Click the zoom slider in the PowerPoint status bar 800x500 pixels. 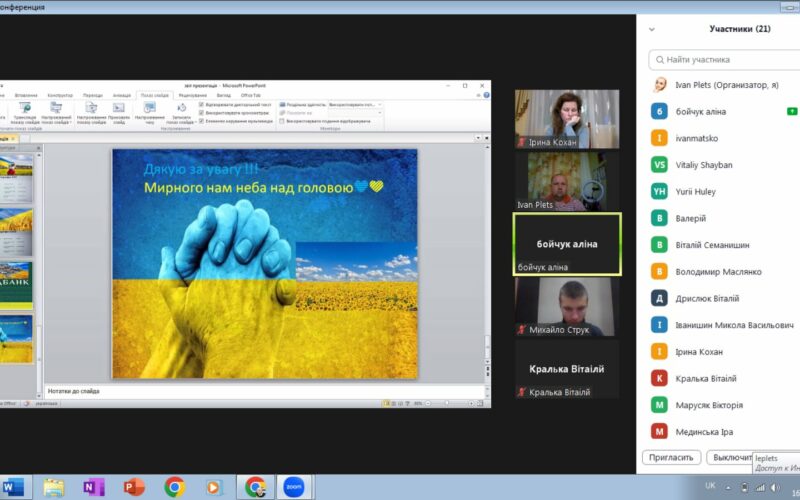pyautogui.click(x=447, y=403)
